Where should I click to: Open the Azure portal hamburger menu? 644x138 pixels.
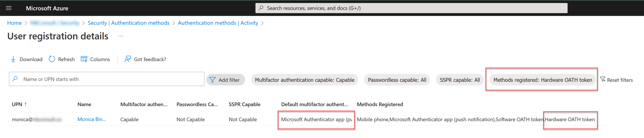coord(9,8)
